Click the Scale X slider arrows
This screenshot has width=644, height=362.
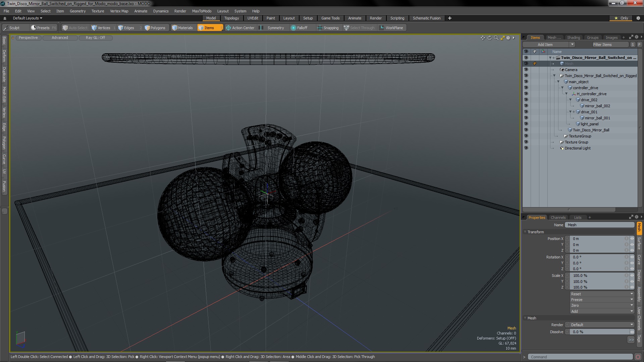(x=632, y=276)
